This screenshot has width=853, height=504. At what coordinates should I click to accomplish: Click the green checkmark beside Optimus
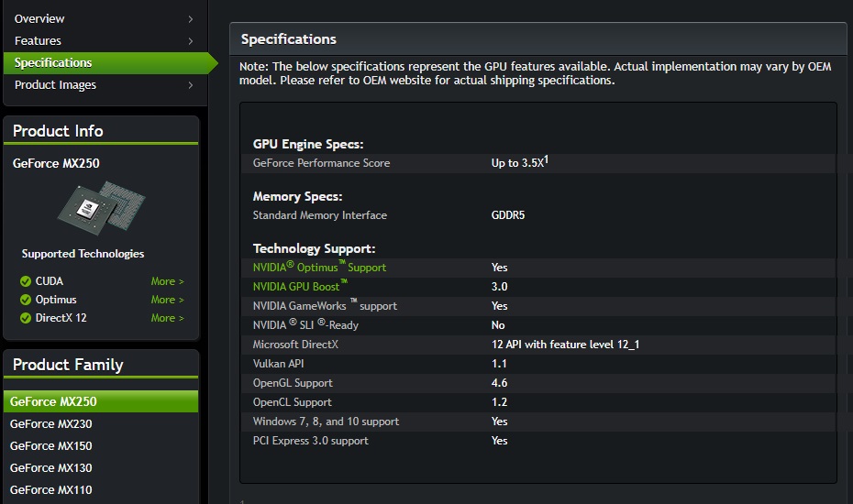point(26,300)
